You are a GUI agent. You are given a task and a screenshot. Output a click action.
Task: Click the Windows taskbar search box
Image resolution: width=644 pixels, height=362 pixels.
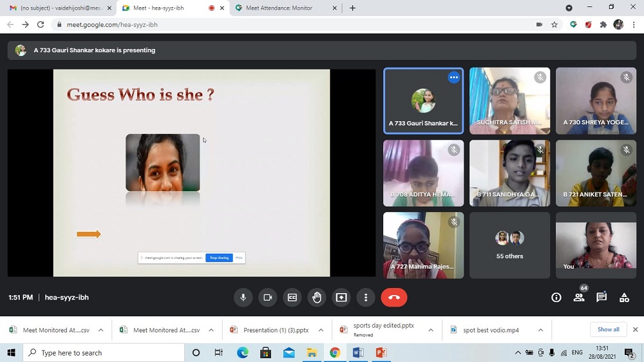[103, 353]
